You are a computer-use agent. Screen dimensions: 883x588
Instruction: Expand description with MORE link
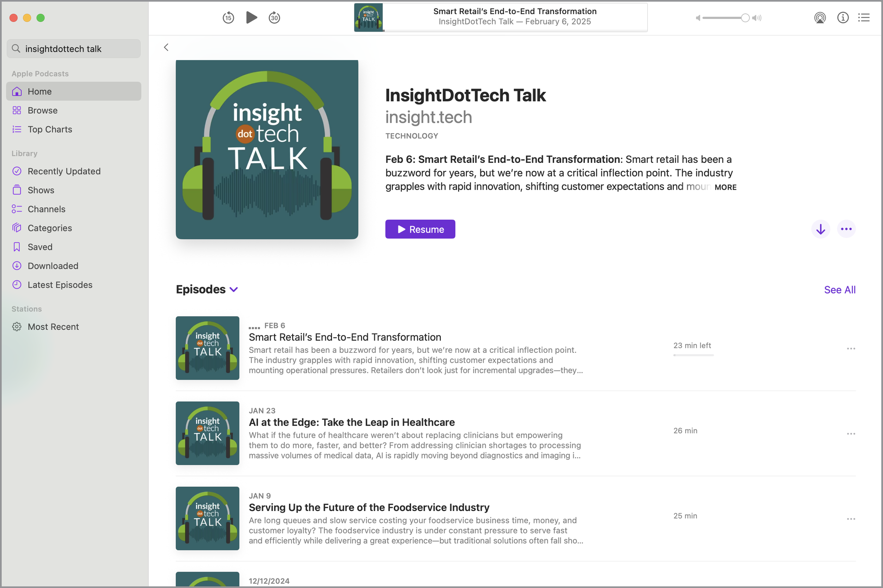725,187
